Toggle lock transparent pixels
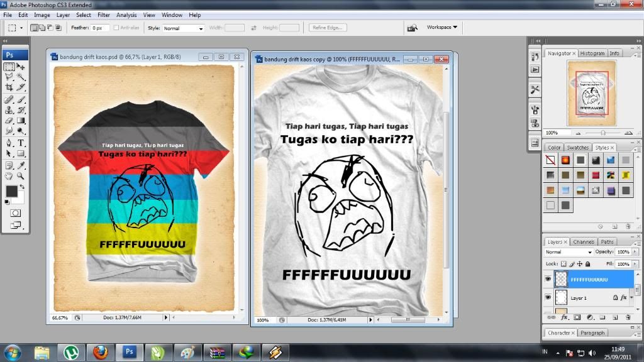 pyautogui.click(x=563, y=264)
